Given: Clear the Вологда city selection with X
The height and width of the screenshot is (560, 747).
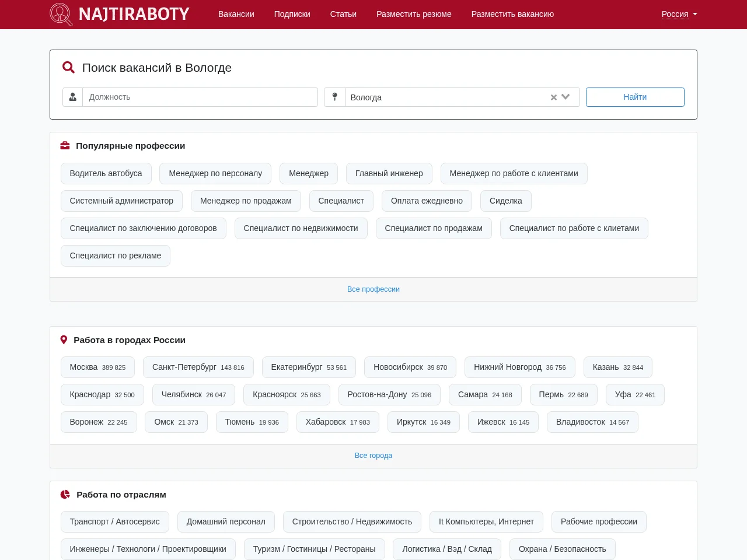Looking at the screenshot, I should coord(554,97).
